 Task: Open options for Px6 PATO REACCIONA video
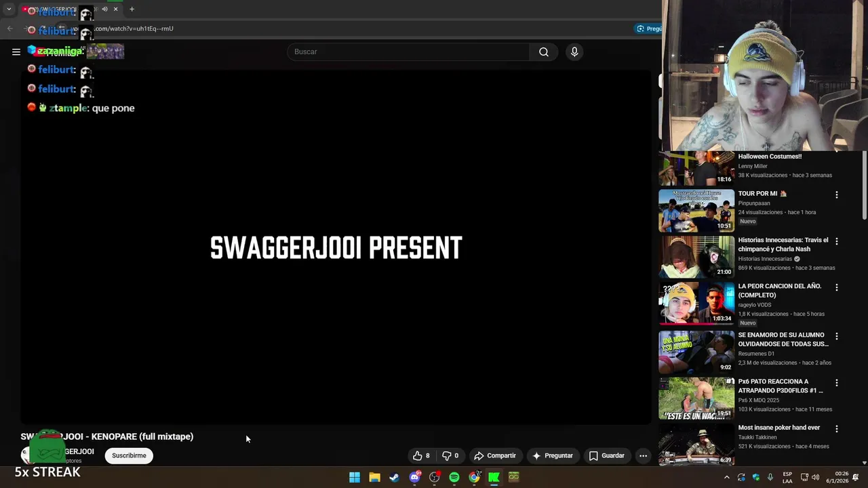836,383
